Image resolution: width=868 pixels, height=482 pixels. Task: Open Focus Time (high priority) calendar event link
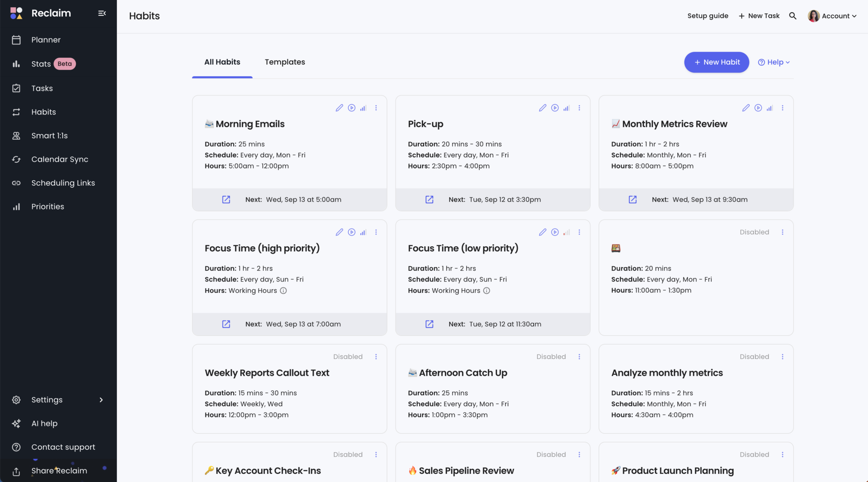pyautogui.click(x=226, y=324)
